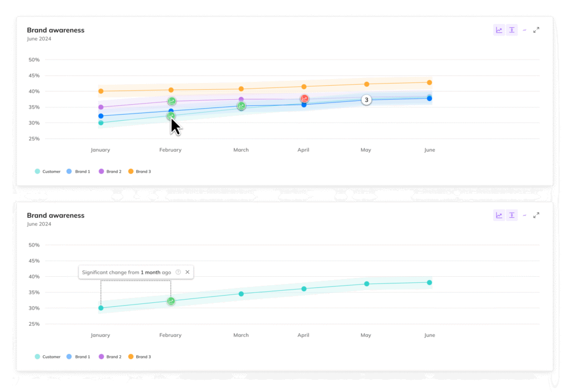Toggle confidence interval icon in top chart

[512, 30]
